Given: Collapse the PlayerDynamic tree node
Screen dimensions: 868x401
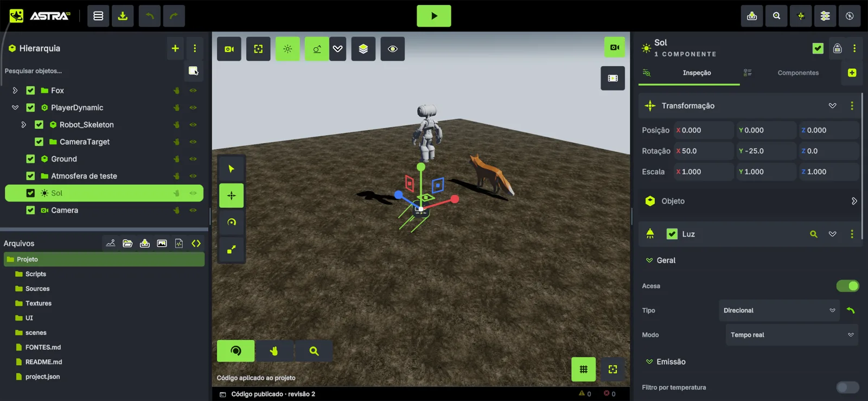Looking at the screenshot, I should [x=15, y=107].
